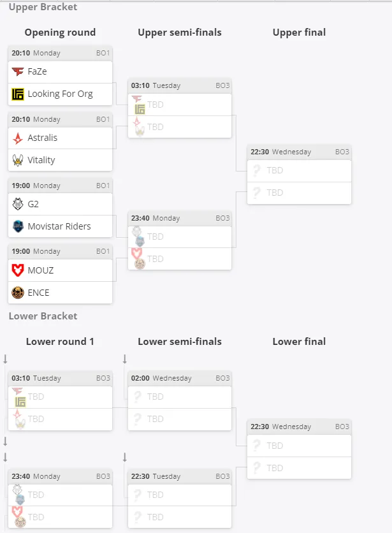Click the Vitality team name
This screenshot has height=533, width=392.
pyautogui.click(x=41, y=160)
